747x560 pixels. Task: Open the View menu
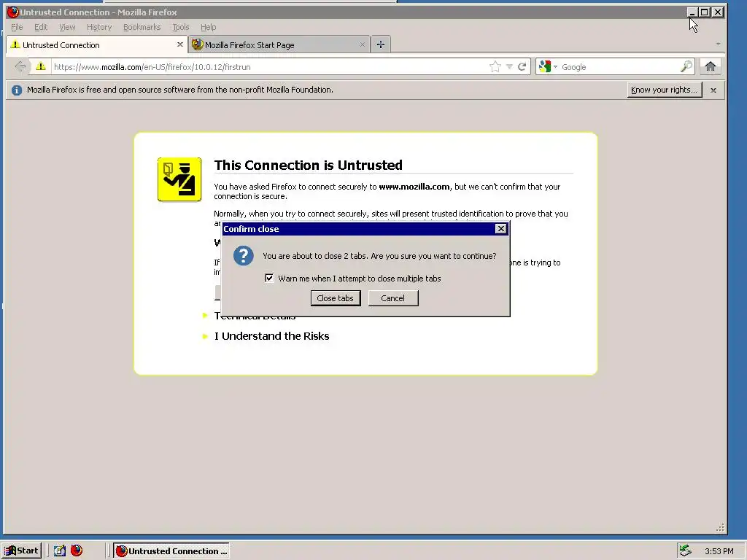pos(67,27)
